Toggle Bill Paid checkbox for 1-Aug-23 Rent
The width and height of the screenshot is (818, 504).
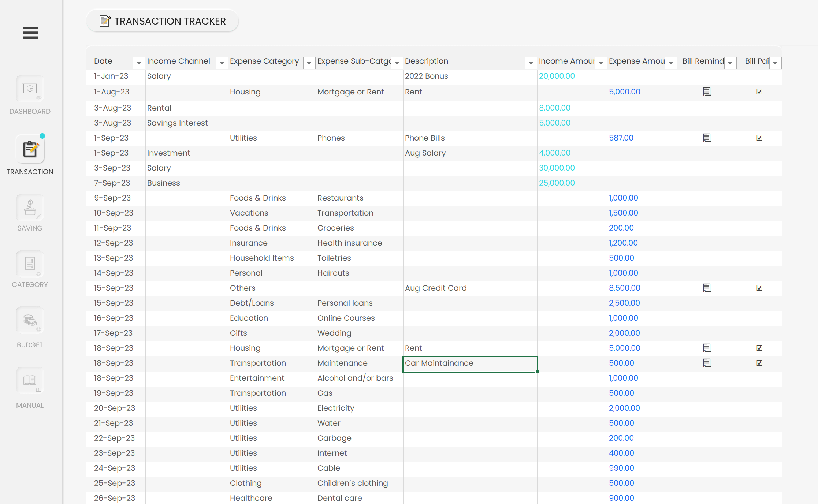pos(759,92)
